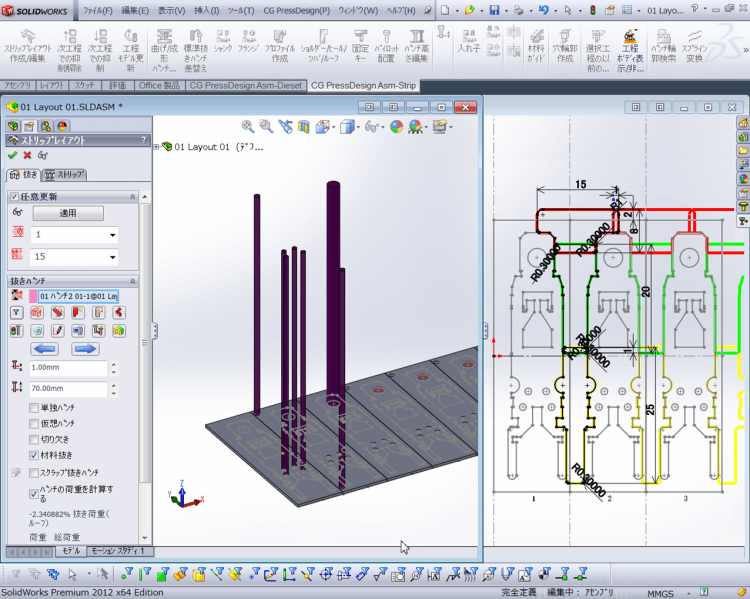
Task: Click パイロット配置 ribbon icon
Action: pyautogui.click(x=386, y=46)
